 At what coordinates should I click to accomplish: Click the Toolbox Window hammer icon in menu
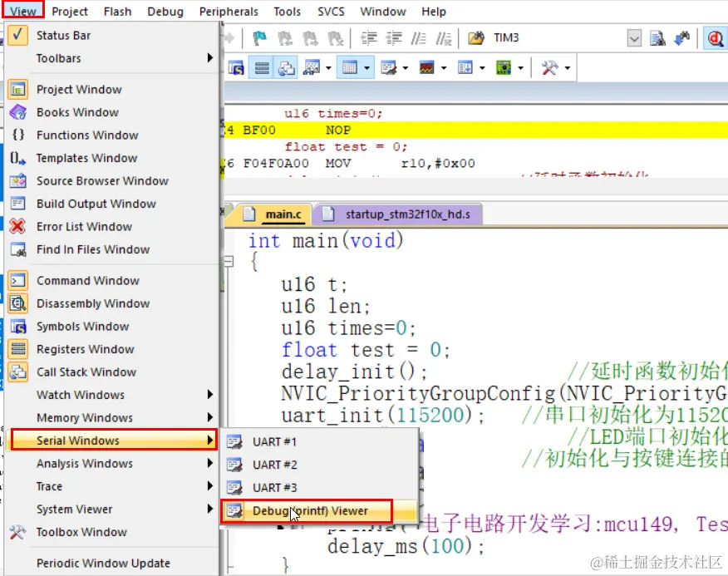(x=17, y=532)
